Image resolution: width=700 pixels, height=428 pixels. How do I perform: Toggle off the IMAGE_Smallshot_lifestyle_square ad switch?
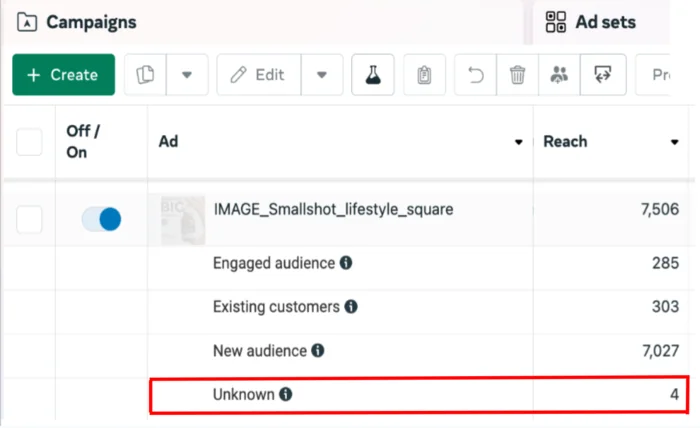(x=101, y=219)
